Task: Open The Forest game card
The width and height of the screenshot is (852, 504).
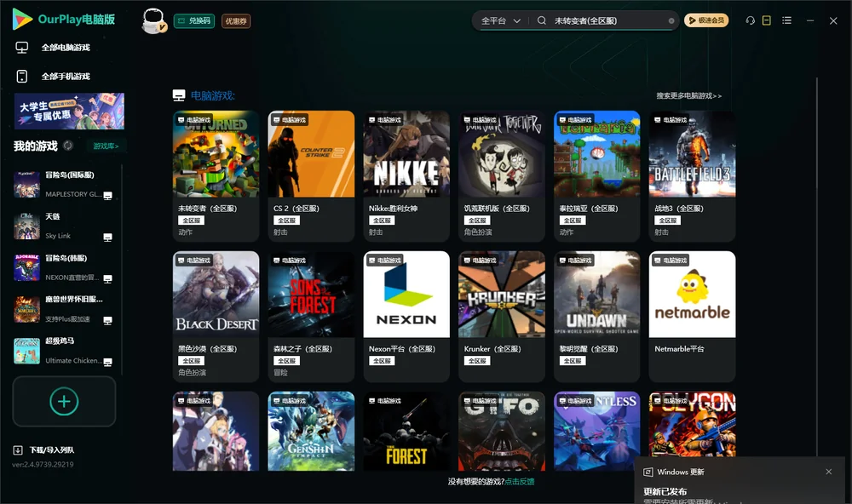Action: pyautogui.click(x=406, y=432)
